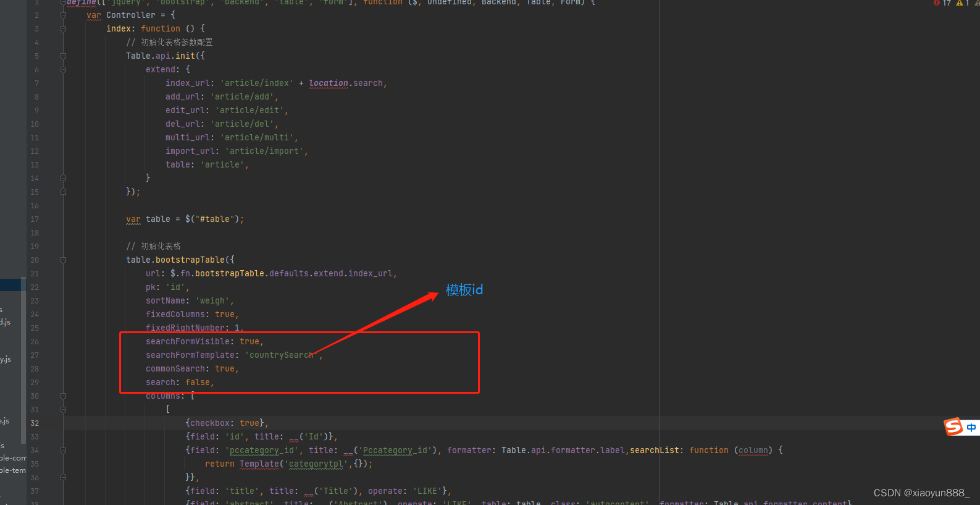
Task: Click the searchFormVisible property name
Action: [x=188, y=341]
